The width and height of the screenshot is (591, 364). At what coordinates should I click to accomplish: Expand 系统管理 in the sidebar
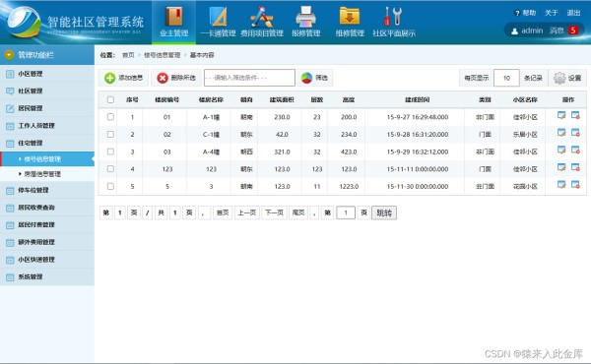click(x=47, y=276)
